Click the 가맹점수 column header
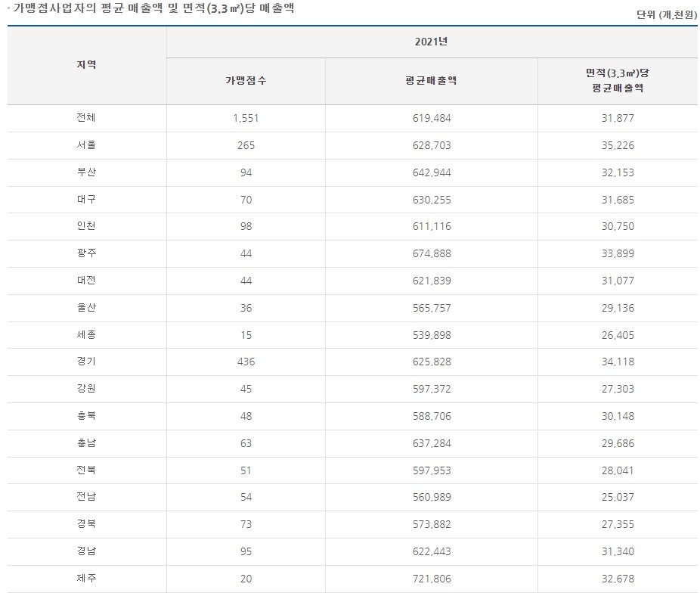This screenshot has width=700, height=596. pyautogui.click(x=246, y=80)
